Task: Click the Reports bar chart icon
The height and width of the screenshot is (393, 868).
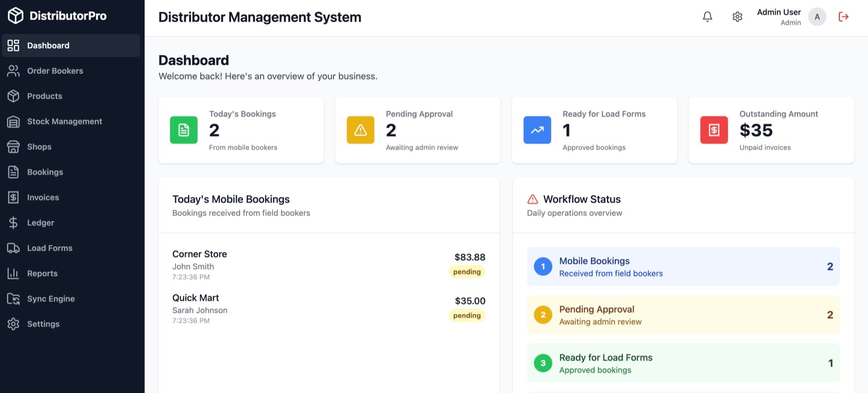Action: (14, 273)
